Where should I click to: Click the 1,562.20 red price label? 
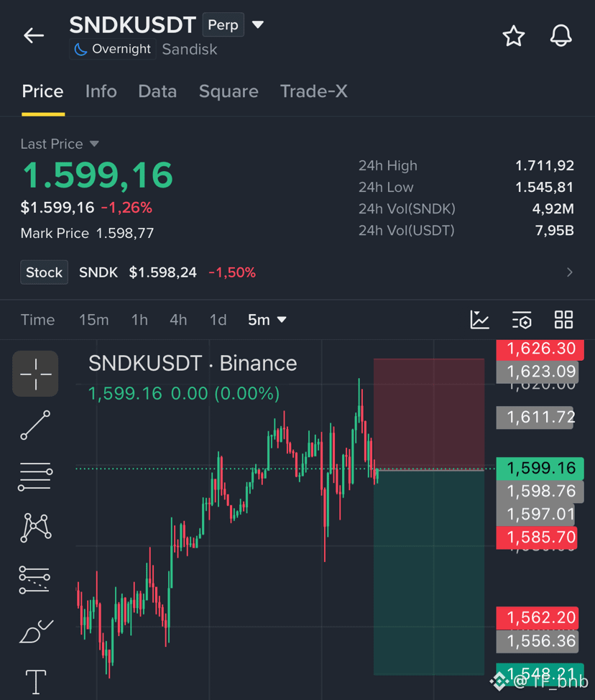pos(538,618)
